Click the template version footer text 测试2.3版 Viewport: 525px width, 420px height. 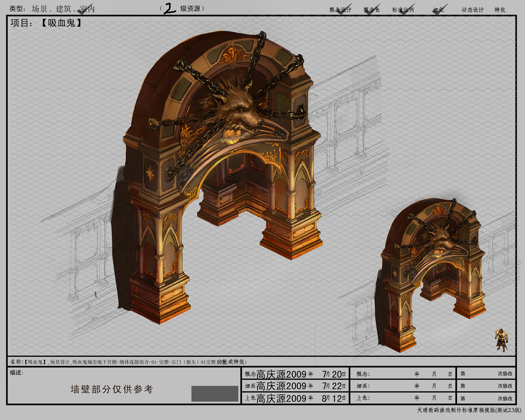pyautogui.click(x=508, y=410)
